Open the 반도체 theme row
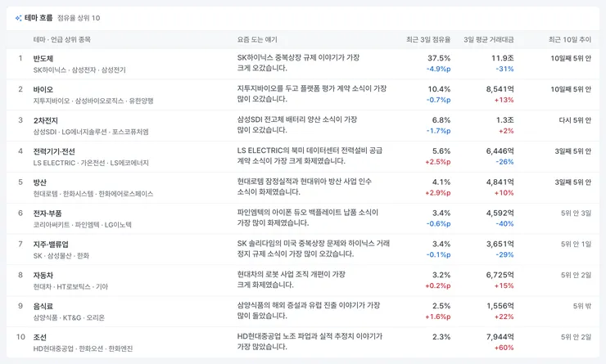The image size is (606, 364). tap(303, 64)
